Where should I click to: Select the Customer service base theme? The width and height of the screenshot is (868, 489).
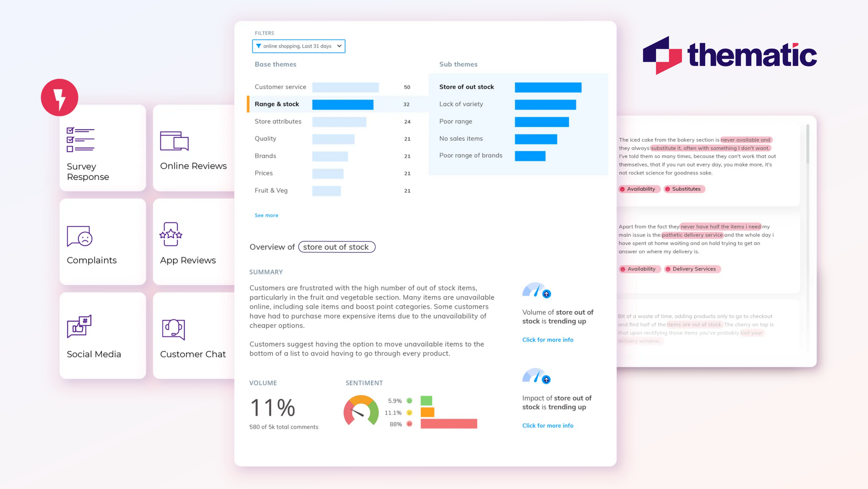279,86
